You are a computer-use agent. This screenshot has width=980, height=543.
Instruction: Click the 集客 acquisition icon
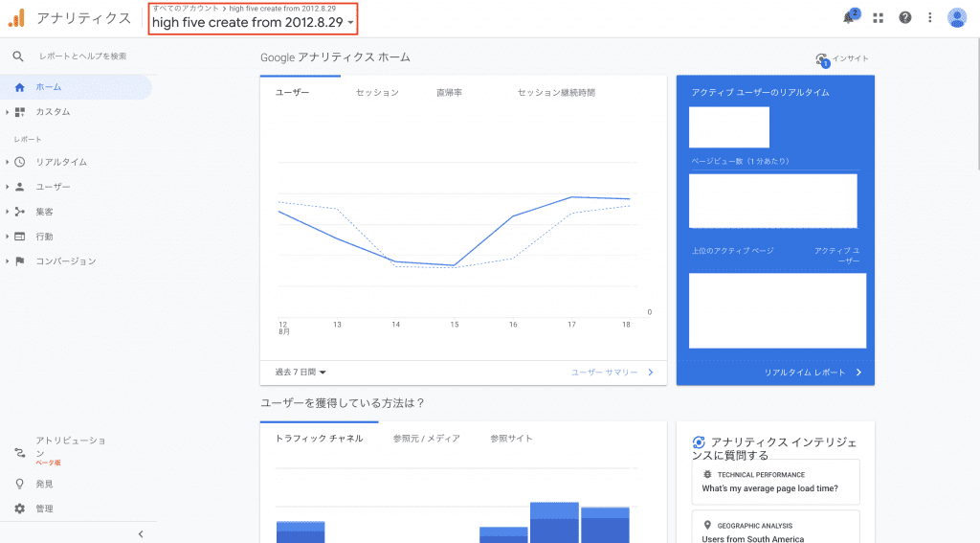point(20,212)
